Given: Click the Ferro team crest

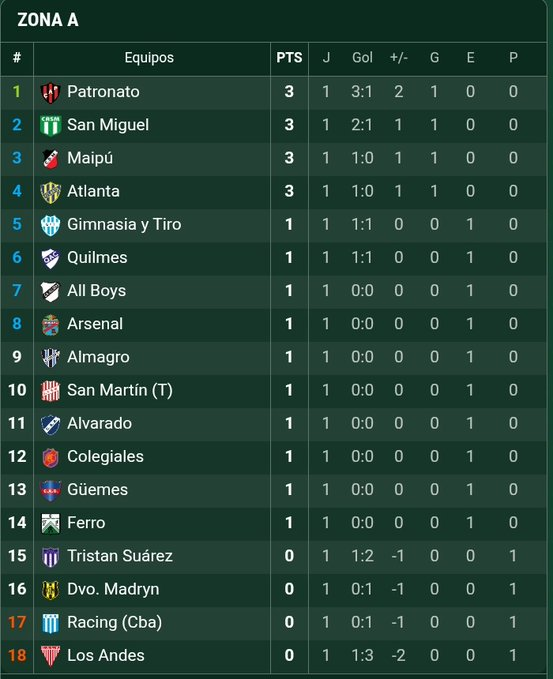Looking at the screenshot, I should [x=50, y=523].
